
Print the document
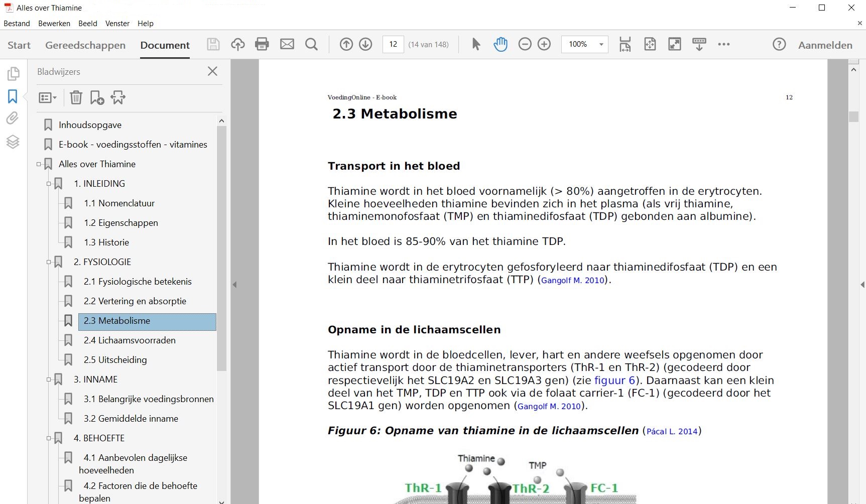click(x=262, y=44)
